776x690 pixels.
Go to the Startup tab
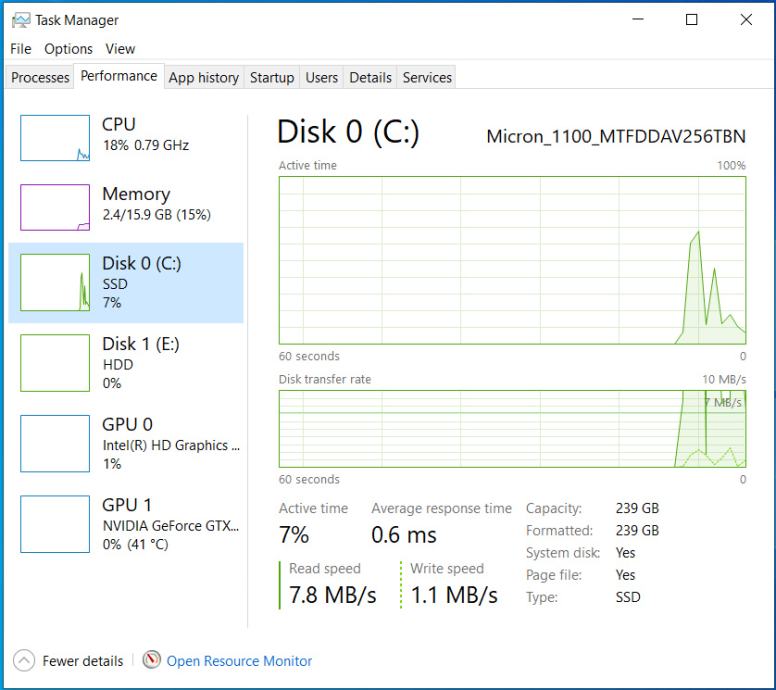click(x=272, y=78)
